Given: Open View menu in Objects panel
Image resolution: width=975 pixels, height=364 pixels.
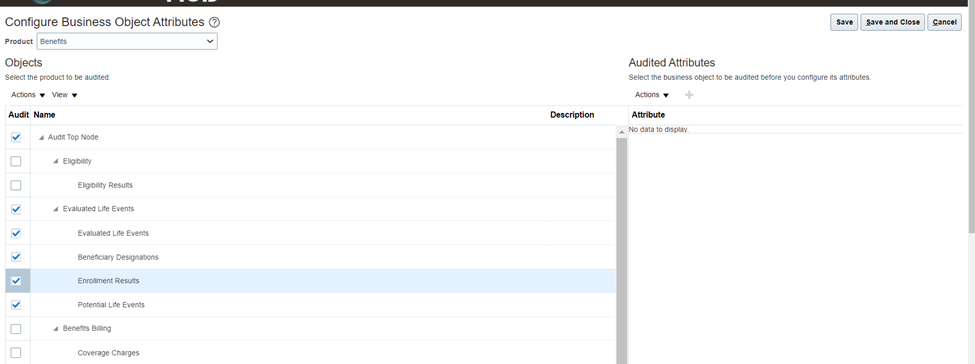Looking at the screenshot, I should click(x=64, y=95).
